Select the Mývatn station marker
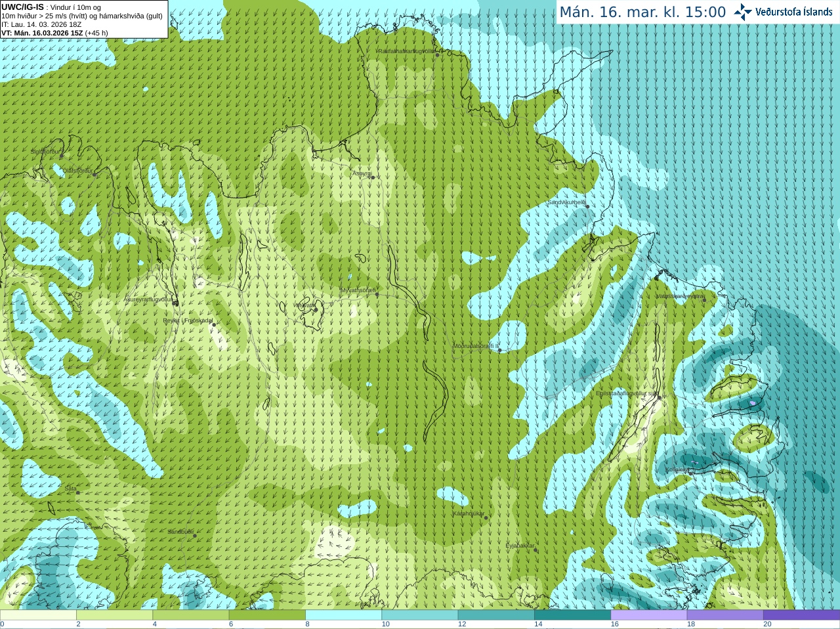 [316, 309]
